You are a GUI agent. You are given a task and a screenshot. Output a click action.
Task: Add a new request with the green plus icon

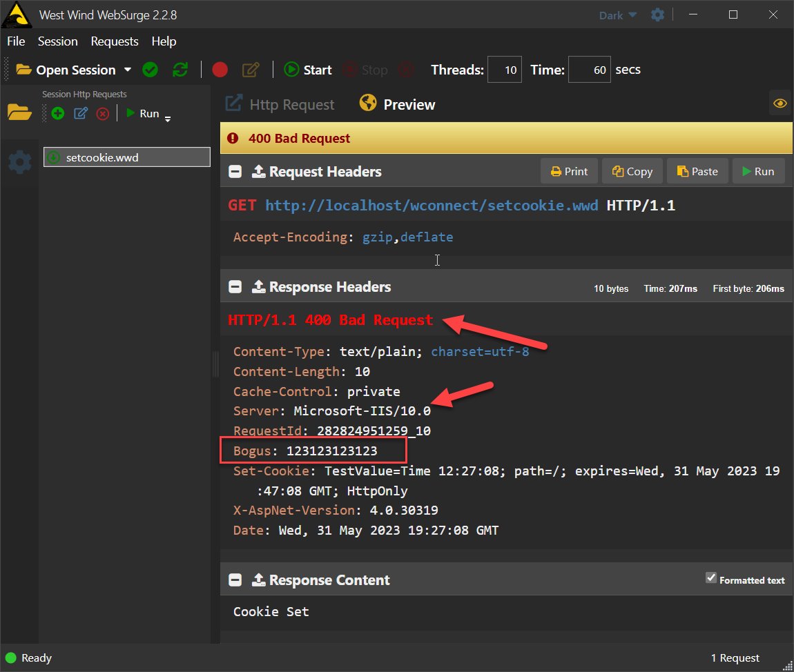click(x=58, y=113)
